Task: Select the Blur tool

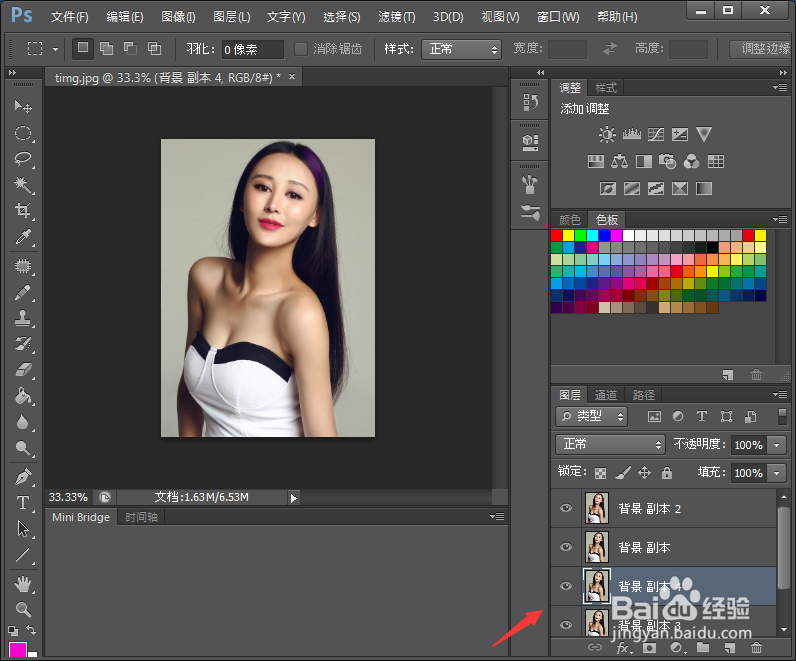Action: point(23,422)
